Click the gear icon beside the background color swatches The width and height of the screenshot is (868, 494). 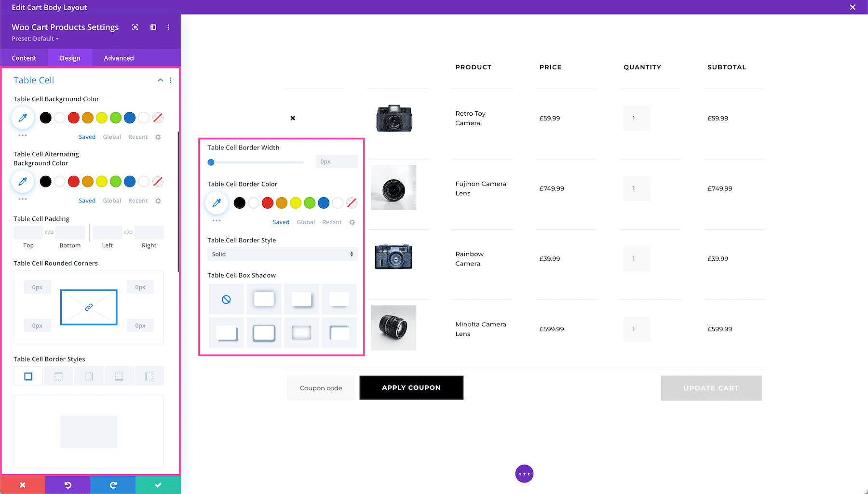[158, 137]
